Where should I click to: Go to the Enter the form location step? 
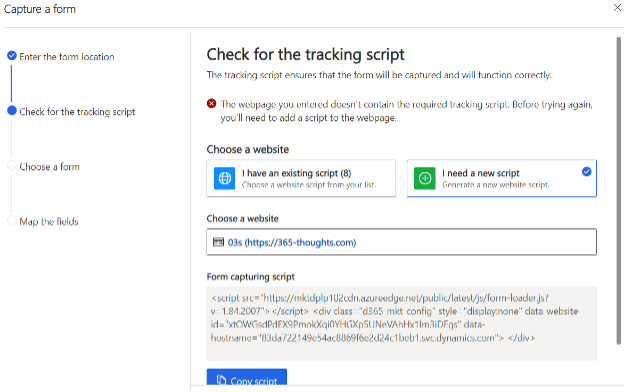66,57
